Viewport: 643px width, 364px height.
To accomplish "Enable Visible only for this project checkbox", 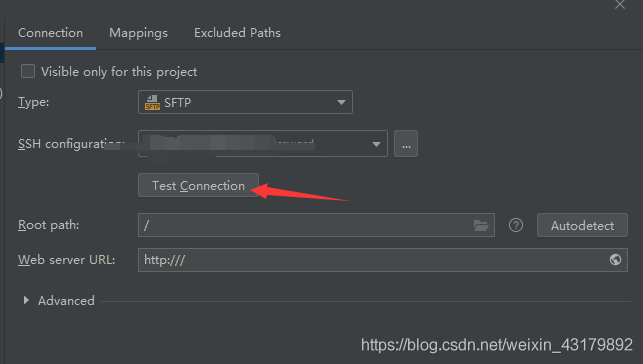I will [x=28, y=71].
